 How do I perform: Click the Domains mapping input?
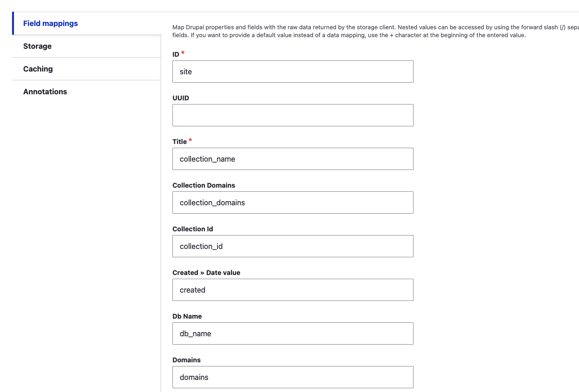pyautogui.click(x=293, y=377)
